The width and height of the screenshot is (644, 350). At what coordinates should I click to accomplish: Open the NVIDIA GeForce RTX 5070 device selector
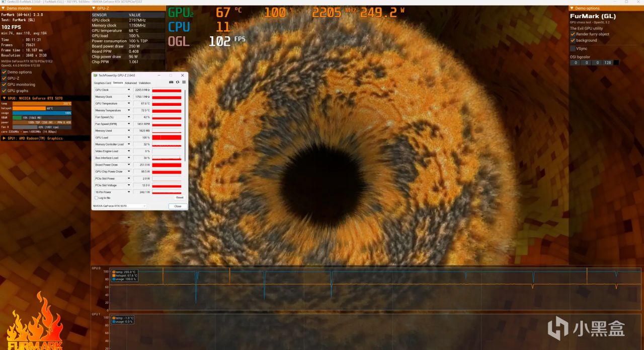click(120, 206)
